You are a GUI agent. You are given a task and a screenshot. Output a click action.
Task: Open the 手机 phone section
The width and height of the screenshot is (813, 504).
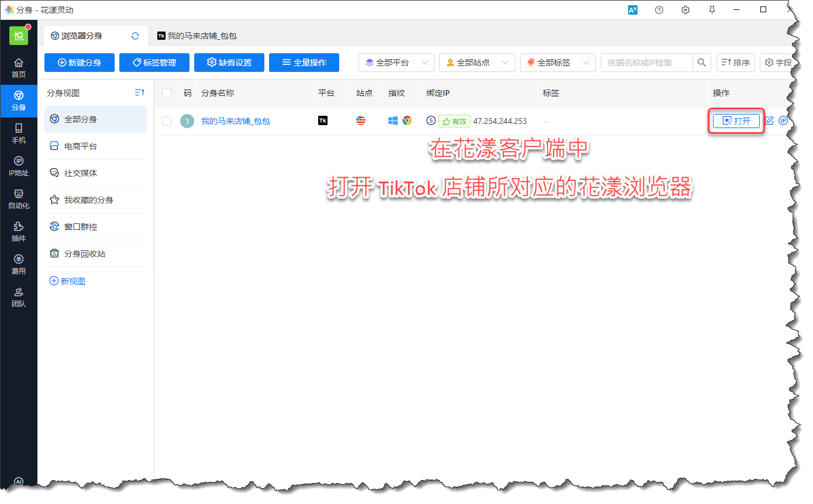(x=19, y=133)
